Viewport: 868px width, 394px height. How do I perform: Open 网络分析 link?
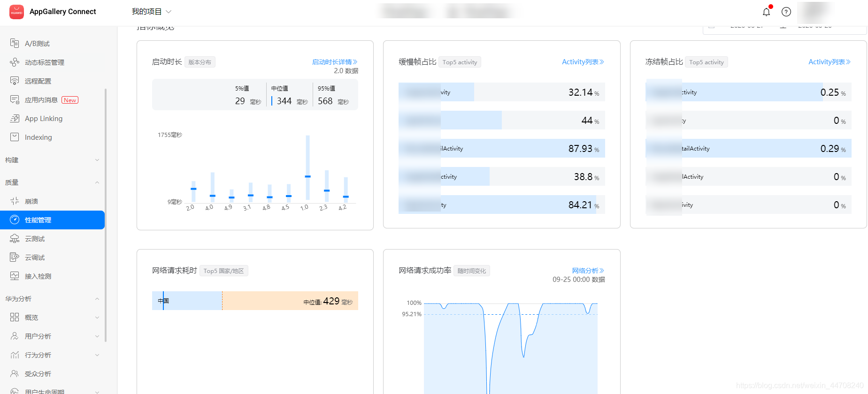[588, 271]
